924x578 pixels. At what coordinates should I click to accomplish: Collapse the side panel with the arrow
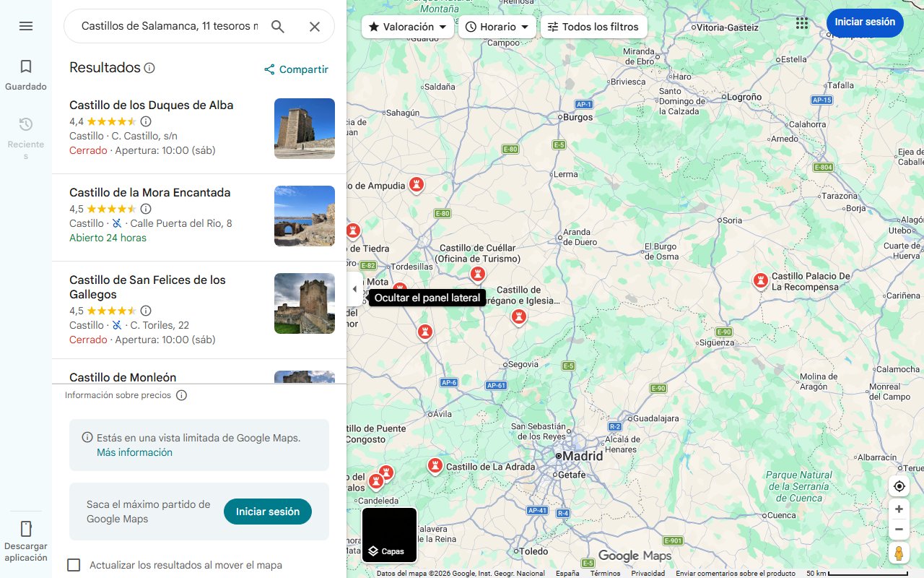coord(354,288)
